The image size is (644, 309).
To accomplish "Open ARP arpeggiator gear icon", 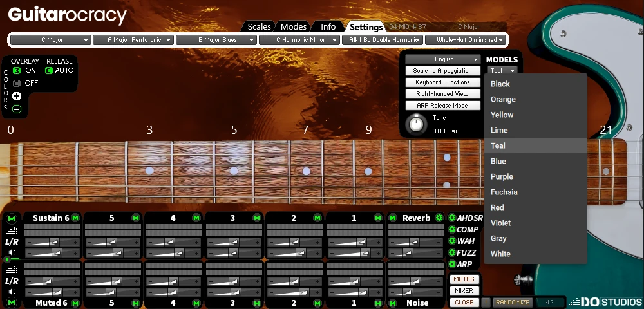I will click(x=452, y=265).
